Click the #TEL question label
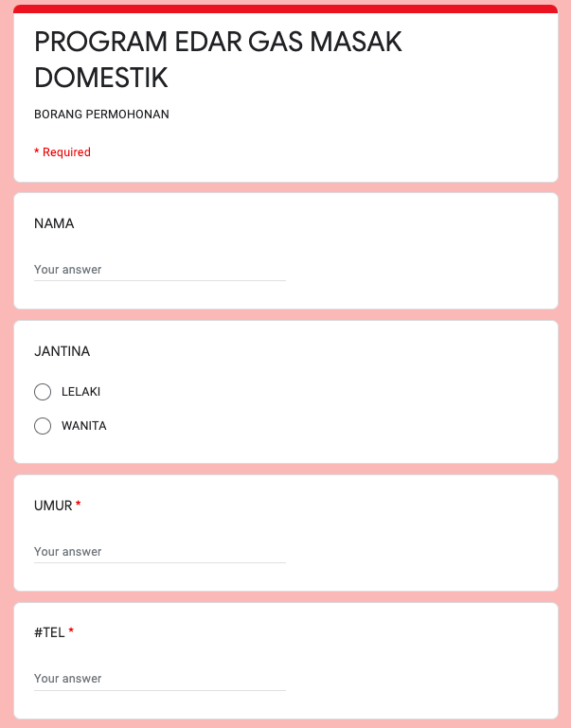This screenshot has width=571, height=728. [49, 632]
